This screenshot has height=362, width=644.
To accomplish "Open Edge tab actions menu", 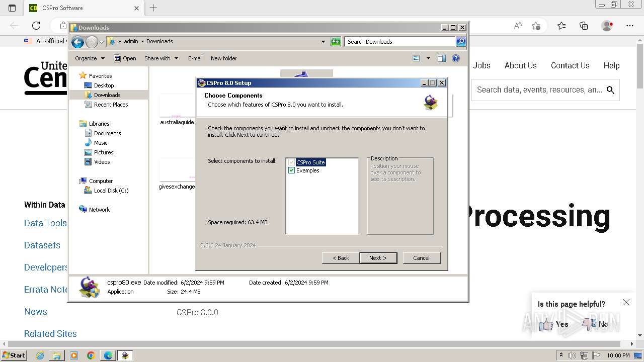I will click(12, 8).
